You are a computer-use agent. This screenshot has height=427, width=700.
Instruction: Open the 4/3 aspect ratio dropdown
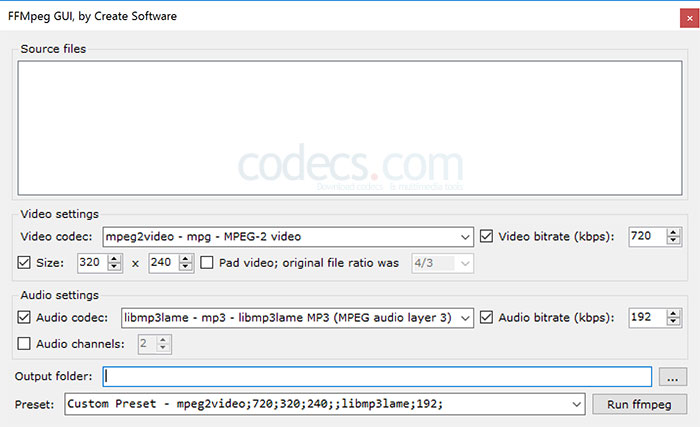point(442,263)
